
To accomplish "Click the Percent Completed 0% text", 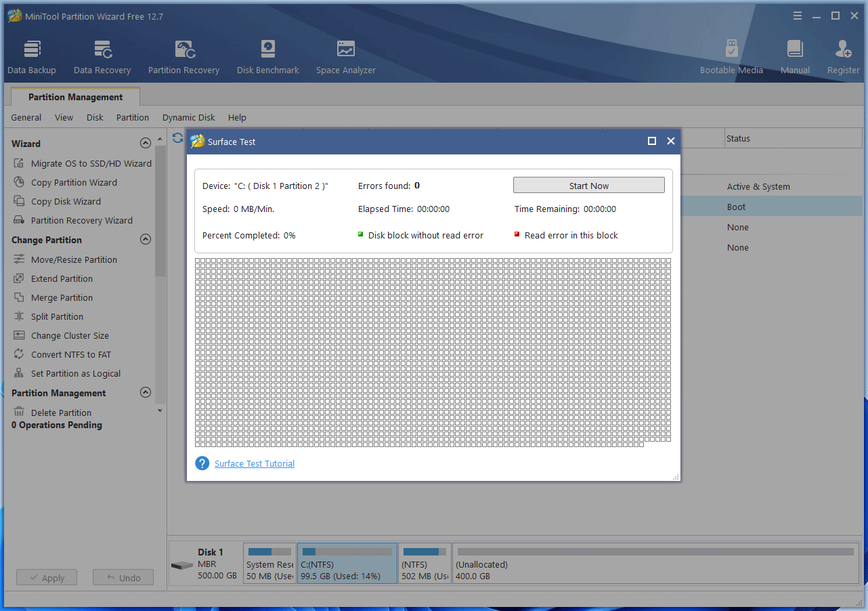I will coord(249,235).
